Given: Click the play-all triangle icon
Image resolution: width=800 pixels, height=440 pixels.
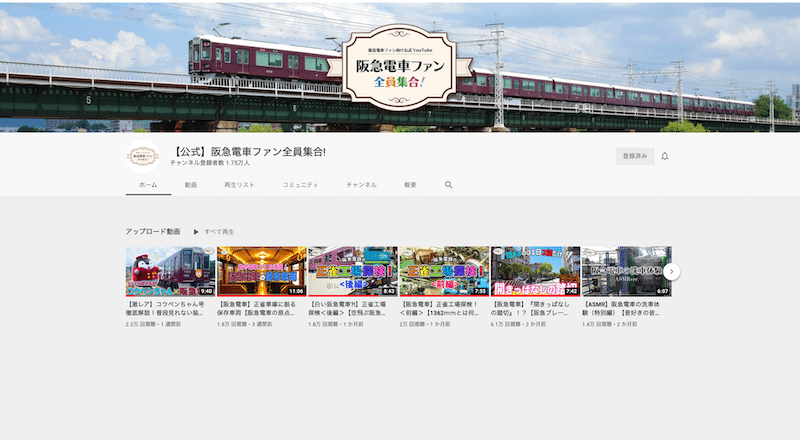Looking at the screenshot, I should click(196, 231).
